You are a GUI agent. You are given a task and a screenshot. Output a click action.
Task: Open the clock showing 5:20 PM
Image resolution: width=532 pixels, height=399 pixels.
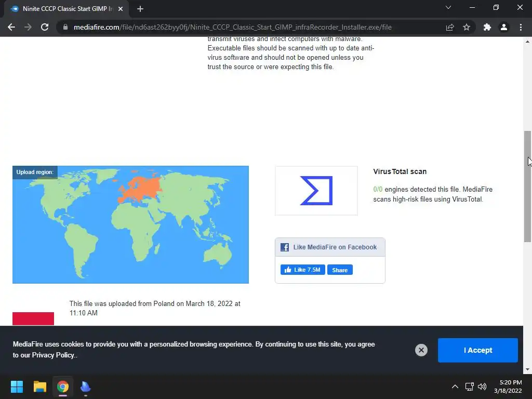pyautogui.click(x=508, y=387)
